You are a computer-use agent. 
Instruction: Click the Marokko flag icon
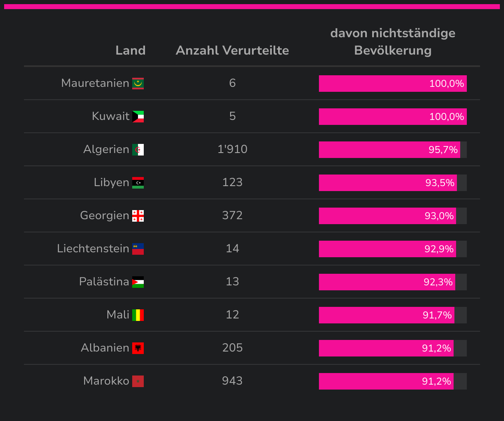pos(138,381)
